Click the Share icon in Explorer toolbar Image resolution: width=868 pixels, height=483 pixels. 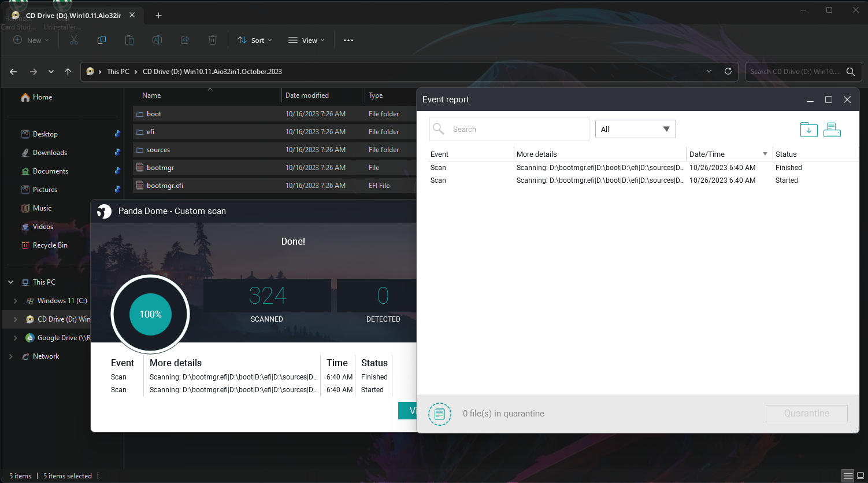(x=185, y=40)
